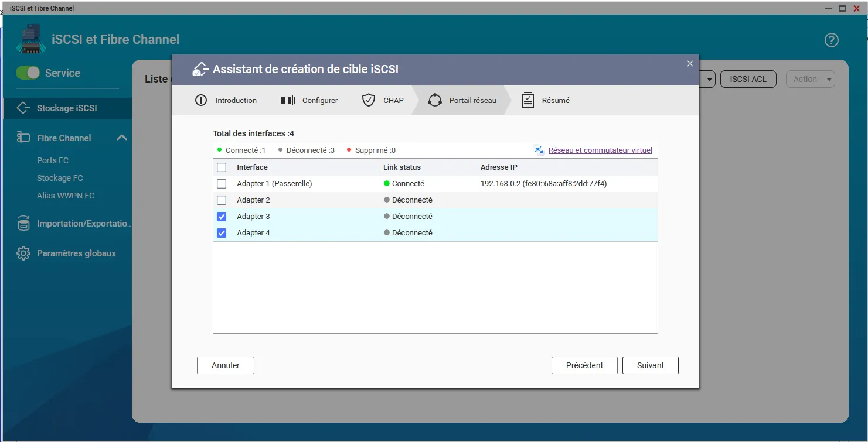Click the Stockage iSCSI sidebar icon
This screenshot has height=442, width=868.
23,108
